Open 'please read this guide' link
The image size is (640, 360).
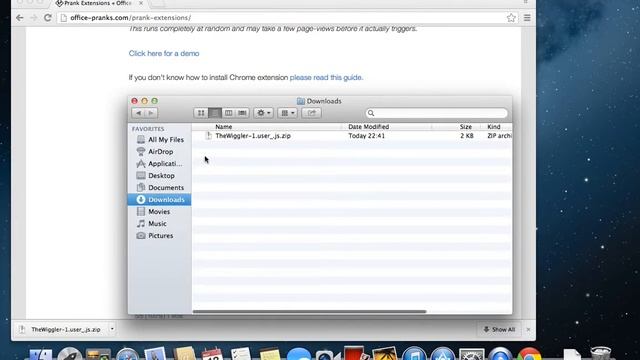point(326,78)
